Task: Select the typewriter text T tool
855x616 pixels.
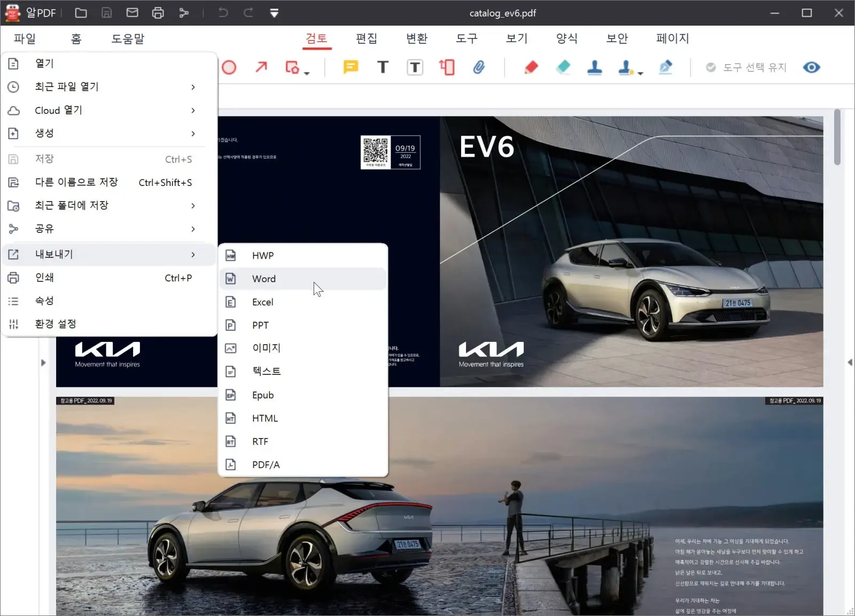Action: 383,67
